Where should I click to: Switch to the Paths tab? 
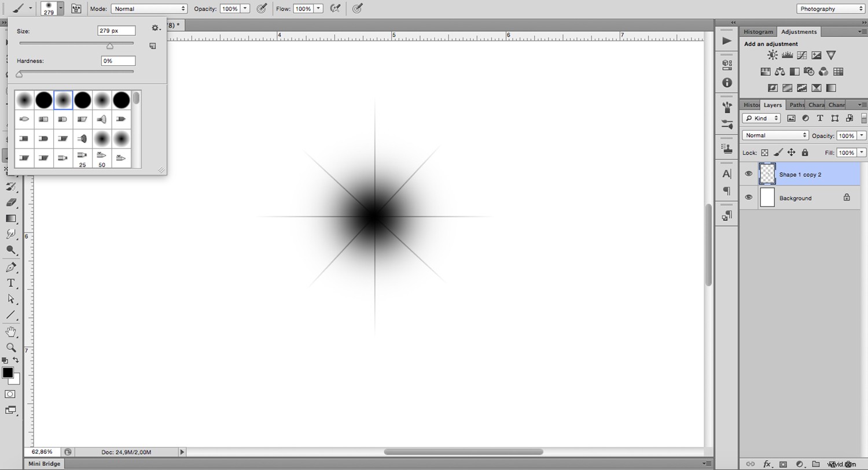pos(796,105)
